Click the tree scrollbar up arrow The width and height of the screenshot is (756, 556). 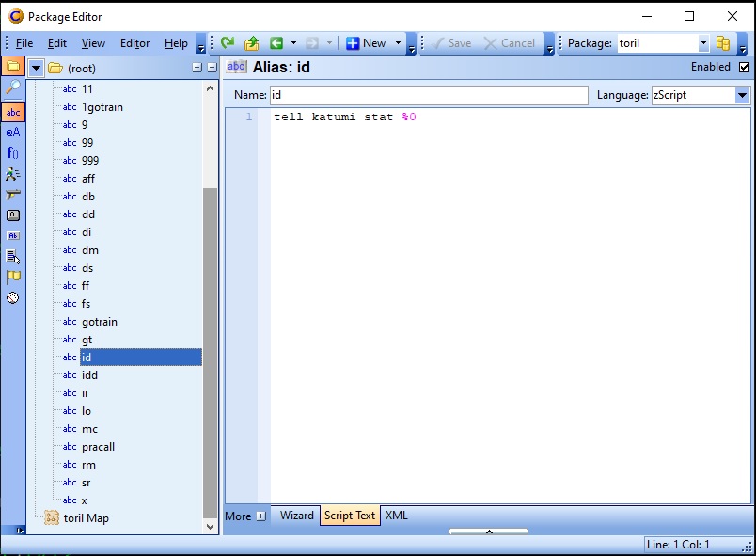(210, 88)
